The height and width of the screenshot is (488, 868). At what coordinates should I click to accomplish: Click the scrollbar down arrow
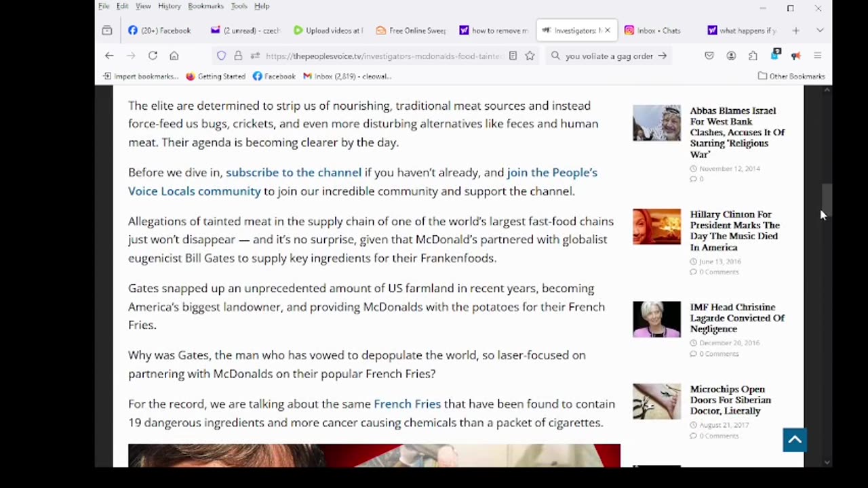827,462
